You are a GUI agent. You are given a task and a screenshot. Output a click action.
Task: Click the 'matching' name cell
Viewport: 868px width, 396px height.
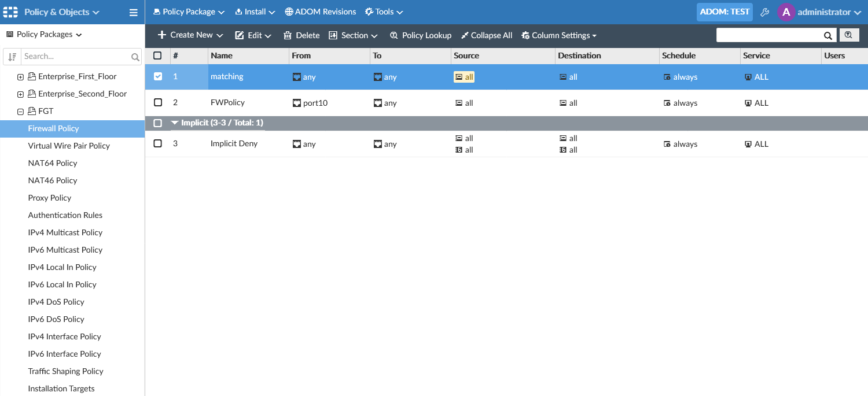227,76
